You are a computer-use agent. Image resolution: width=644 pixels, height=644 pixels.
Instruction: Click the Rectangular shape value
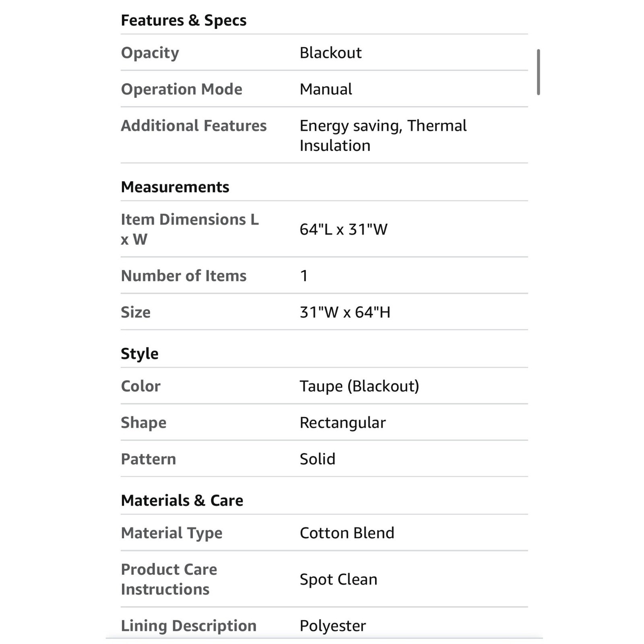343,423
